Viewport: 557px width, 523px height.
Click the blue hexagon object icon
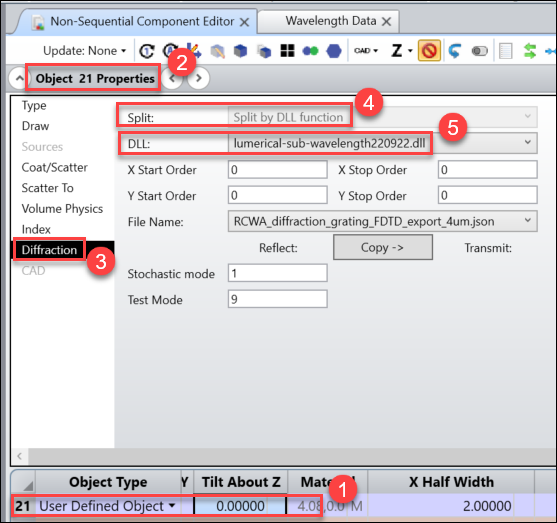coord(334,51)
